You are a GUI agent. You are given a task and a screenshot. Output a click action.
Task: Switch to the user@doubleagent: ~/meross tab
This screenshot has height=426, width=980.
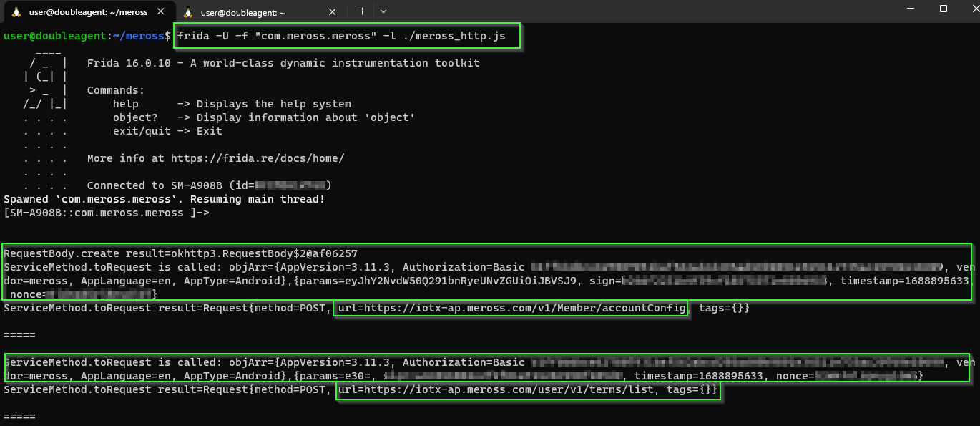coord(88,12)
